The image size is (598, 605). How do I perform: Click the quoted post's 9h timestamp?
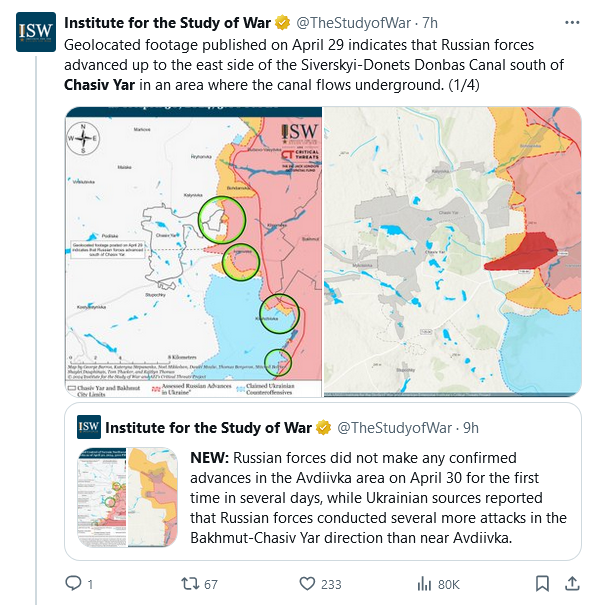(471, 428)
